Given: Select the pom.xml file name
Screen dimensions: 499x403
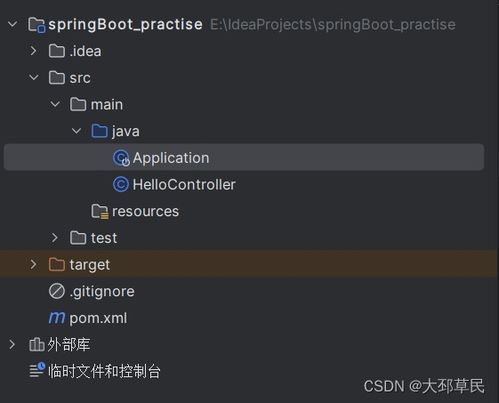Looking at the screenshot, I should point(98,318).
